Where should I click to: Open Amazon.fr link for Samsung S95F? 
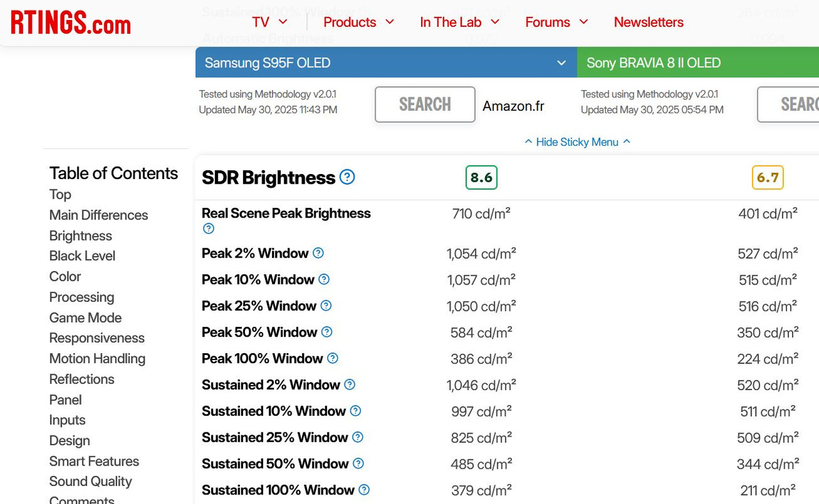(513, 106)
